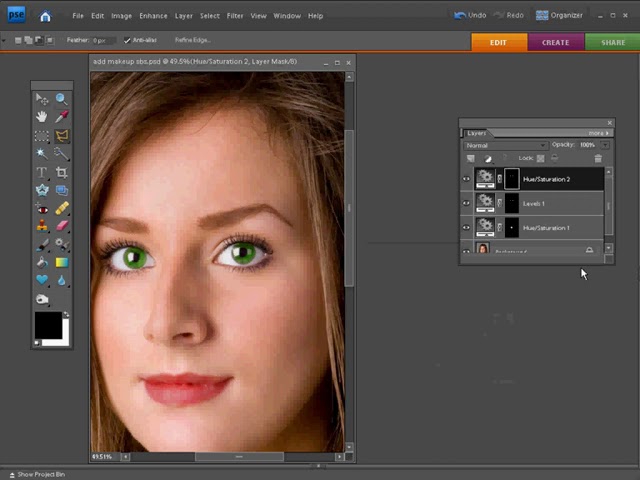Click the Refine Edge button
Screen dimensions: 640x480
click(x=192, y=40)
